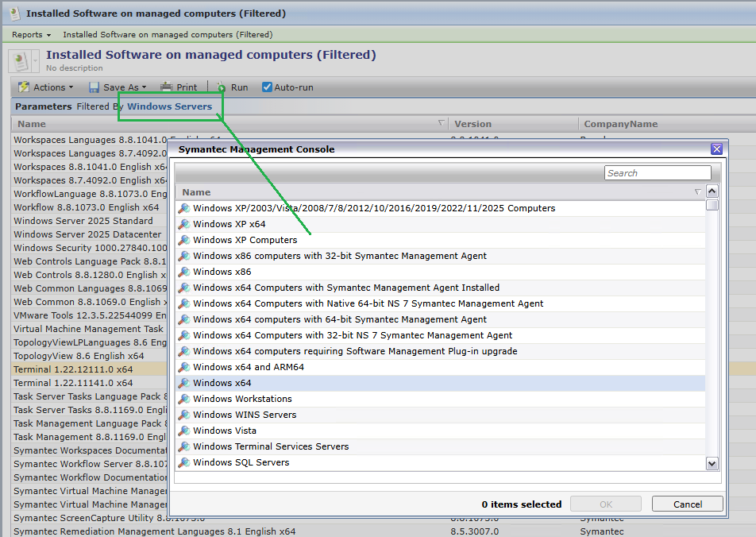Screen dimensions: 756x537
Task: Click icon of x64 Agent Installed row
Action: (x=183, y=288)
